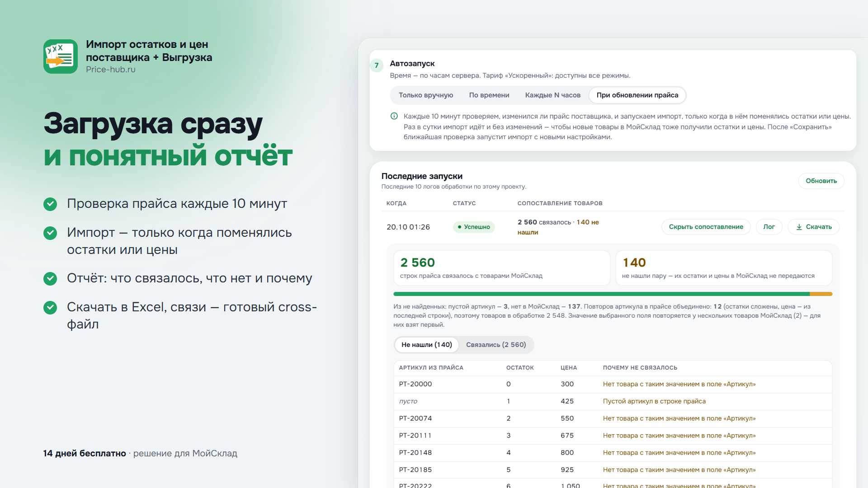868x488 pixels.
Task: Click the checkmark icon next to 'Отчёт: что связалось'
Action: (50, 279)
